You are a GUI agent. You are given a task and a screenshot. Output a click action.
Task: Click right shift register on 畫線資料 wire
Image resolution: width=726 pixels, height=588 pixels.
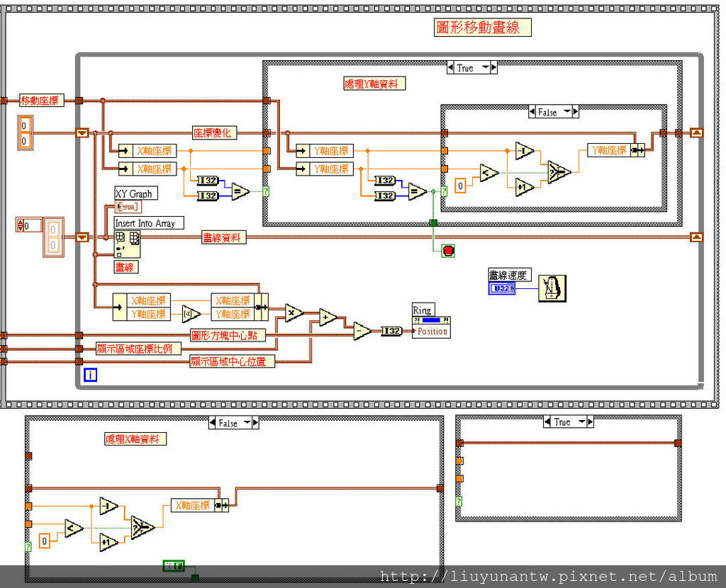(x=697, y=237)
